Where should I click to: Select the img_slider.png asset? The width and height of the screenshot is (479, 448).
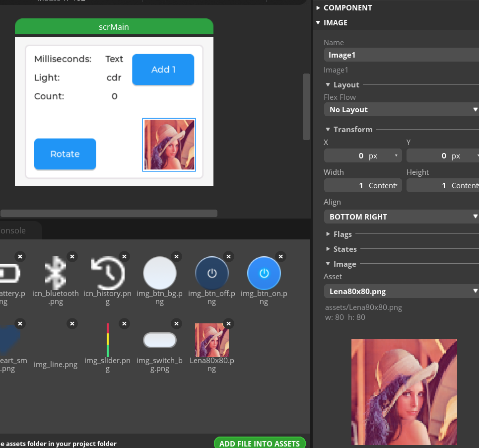pos(107,340)
